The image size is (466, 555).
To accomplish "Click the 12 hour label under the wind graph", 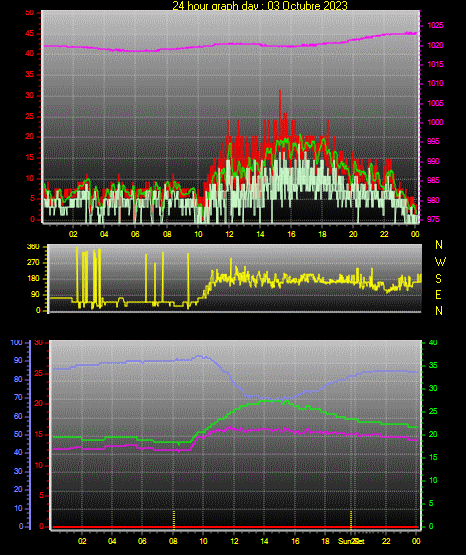I will [230, 234].
